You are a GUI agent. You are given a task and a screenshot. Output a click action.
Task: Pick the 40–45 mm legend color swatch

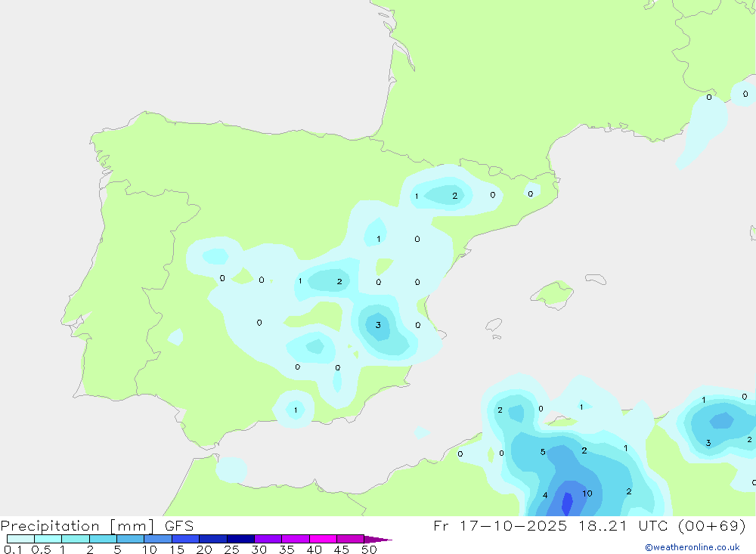[323, 539]
